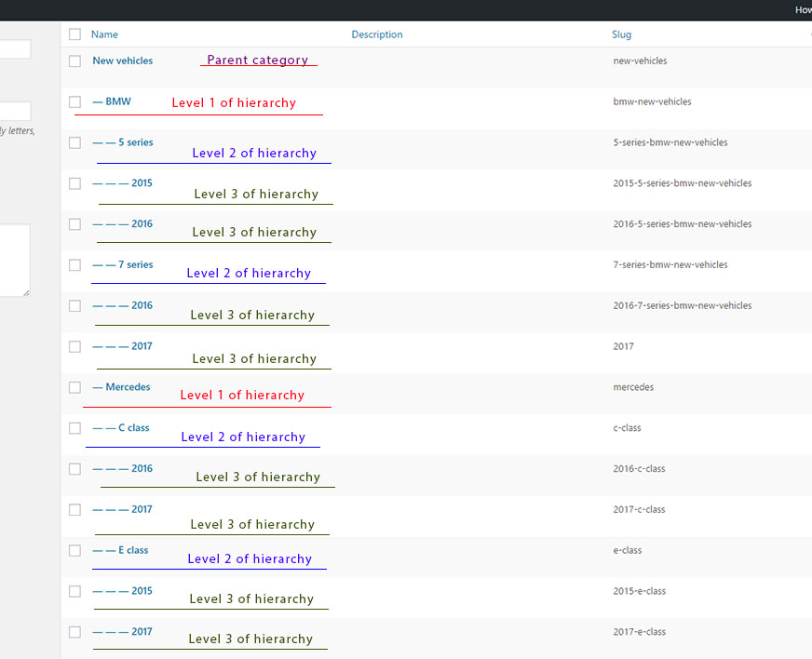Open the 2016 category under 7 series
812x659 pixels.
pyautogui.click(x=123, y=305)
